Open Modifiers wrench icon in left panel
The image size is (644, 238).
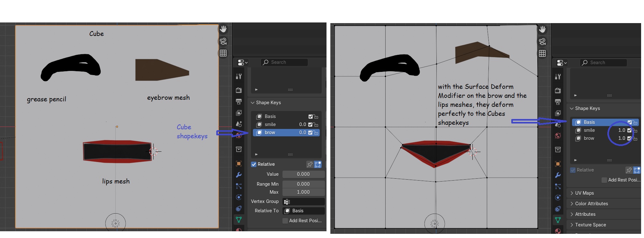[239, 175]
